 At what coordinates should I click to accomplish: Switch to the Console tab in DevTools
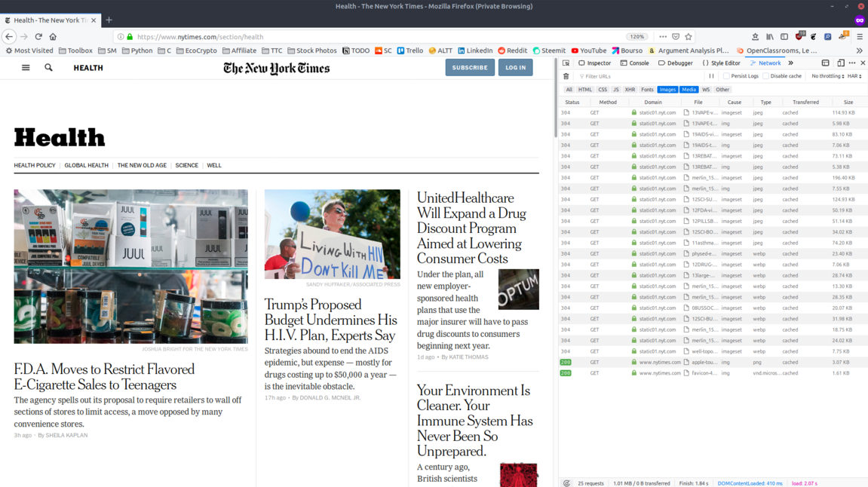(634, 63)
